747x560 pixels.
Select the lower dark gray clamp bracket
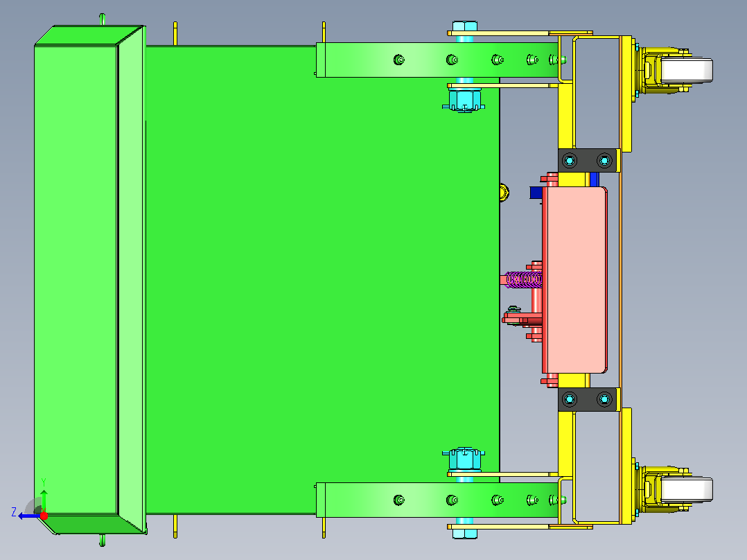tap(588, 399)
